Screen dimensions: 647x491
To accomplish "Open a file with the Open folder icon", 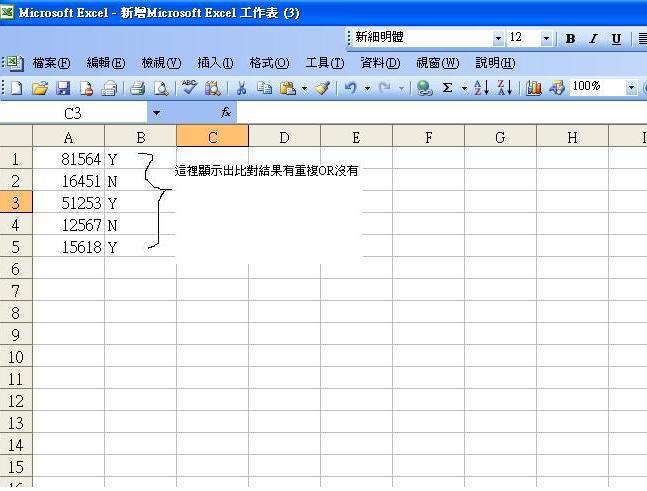I will coord(40,88).
